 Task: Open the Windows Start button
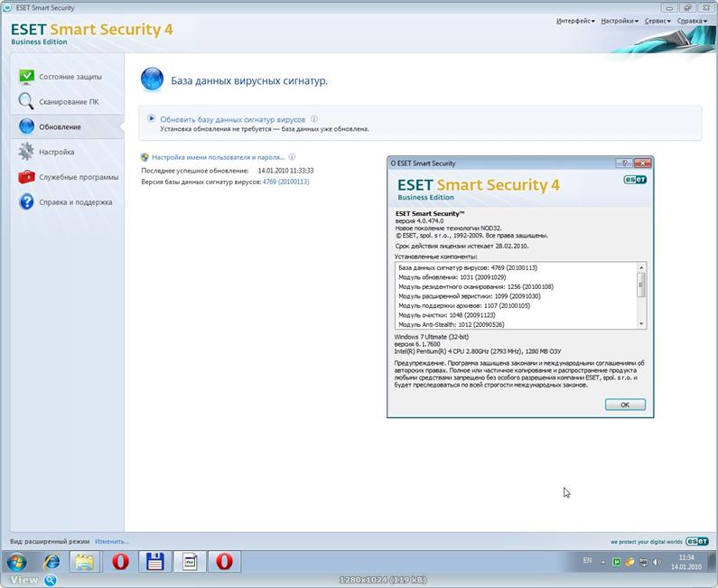[x=16, y=562]
